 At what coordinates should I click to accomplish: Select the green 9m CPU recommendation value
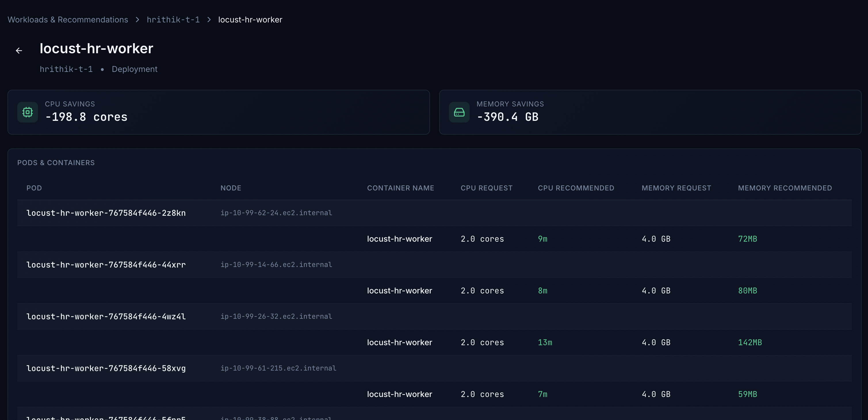(x=542, y=239)
